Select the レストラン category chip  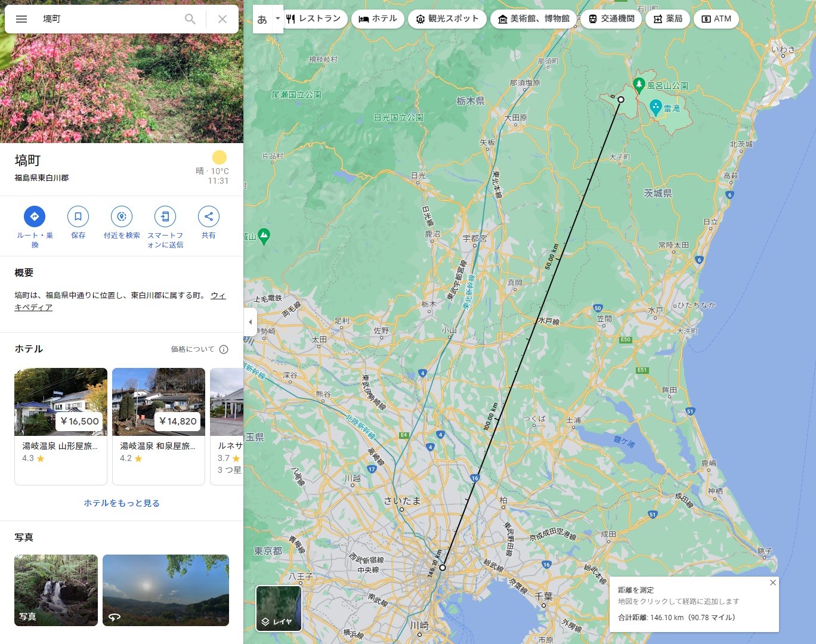(x=314, y=19)
